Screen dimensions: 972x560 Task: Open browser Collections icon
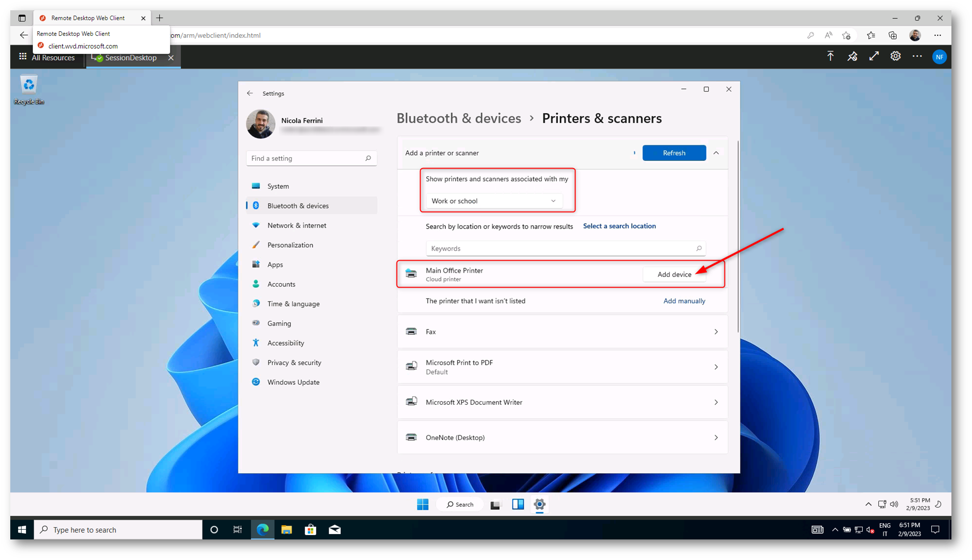pyautogui.click(x=893, y=35)
